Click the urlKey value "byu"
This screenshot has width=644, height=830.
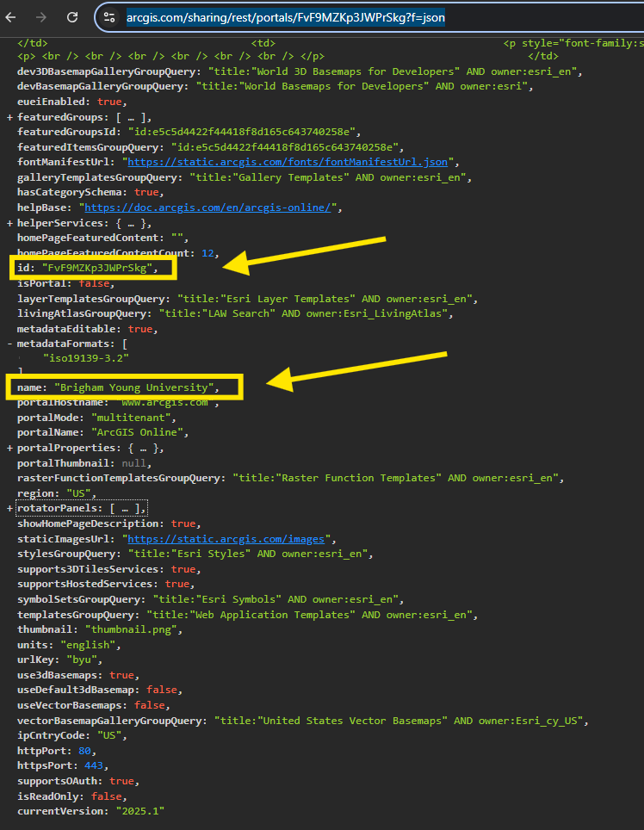82,660
